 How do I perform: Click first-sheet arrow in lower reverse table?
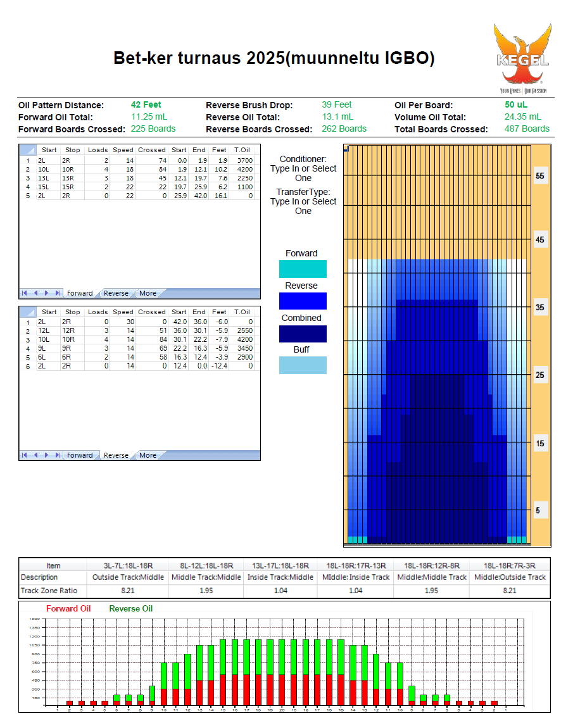25,455
